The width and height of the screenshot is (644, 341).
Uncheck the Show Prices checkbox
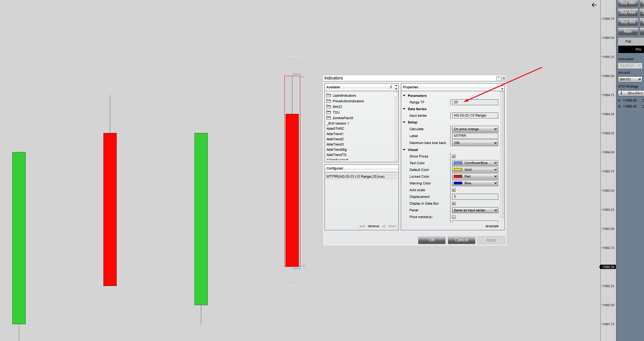point(454,156)
